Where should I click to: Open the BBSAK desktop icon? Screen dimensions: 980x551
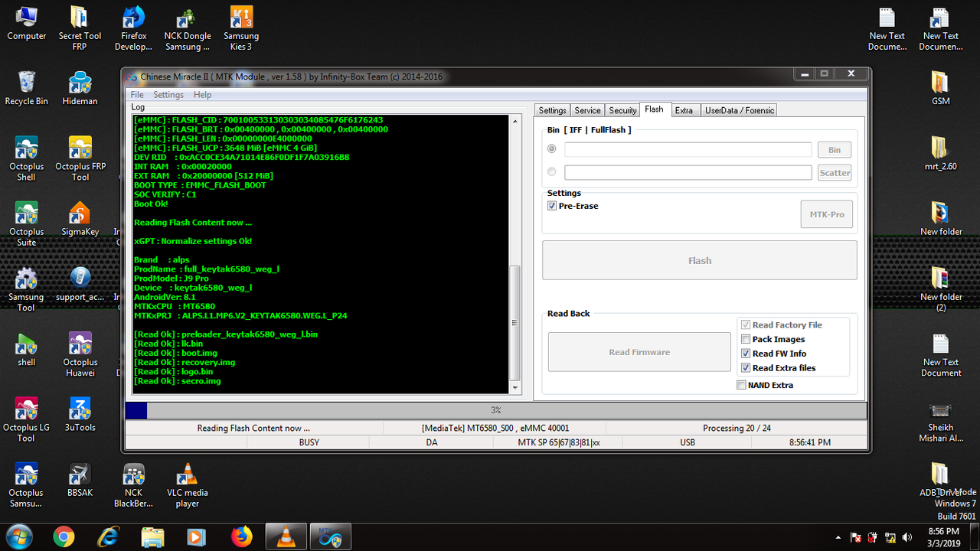click(80, 480)
